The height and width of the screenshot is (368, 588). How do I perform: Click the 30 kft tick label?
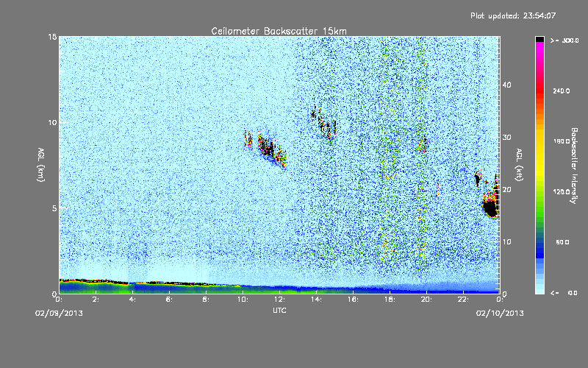point(506,138)
